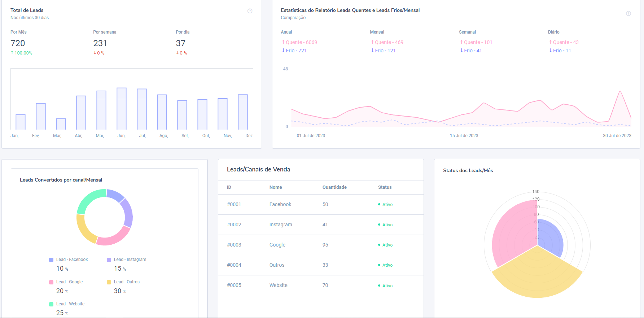Click yellow segment of Status dos Leads chart
The height and width of the screenshot is (318, 644).
click(x=537, y=278)
